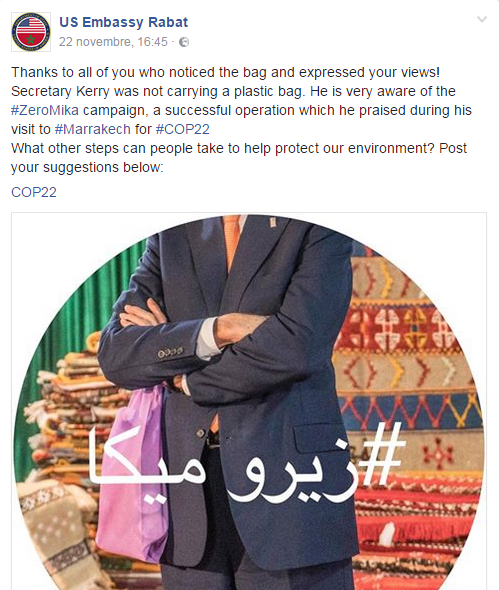Open the COP22 link below the post
Screen dimensions: 499x590
34,192
